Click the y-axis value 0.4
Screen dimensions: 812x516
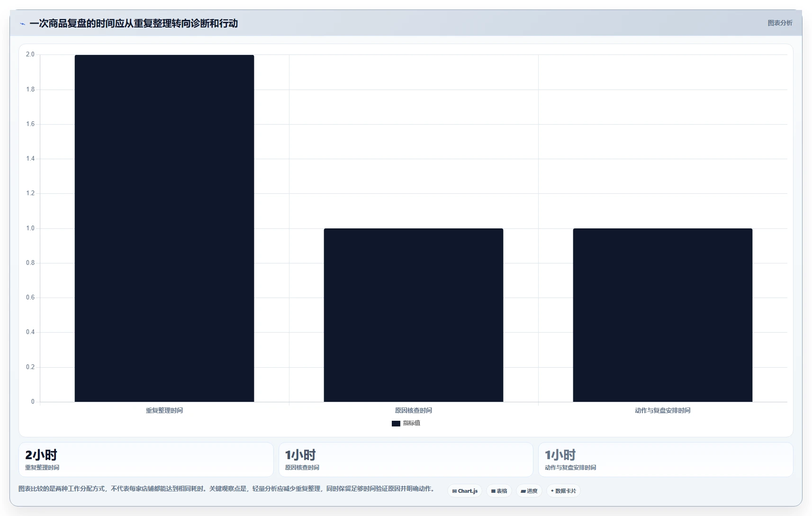coord(30,332)
